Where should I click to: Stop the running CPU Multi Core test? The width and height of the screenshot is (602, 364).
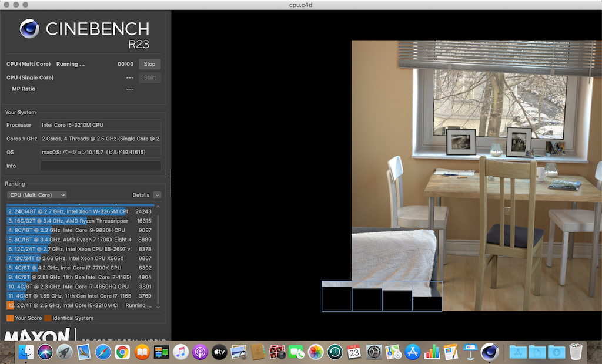[149, 64]
